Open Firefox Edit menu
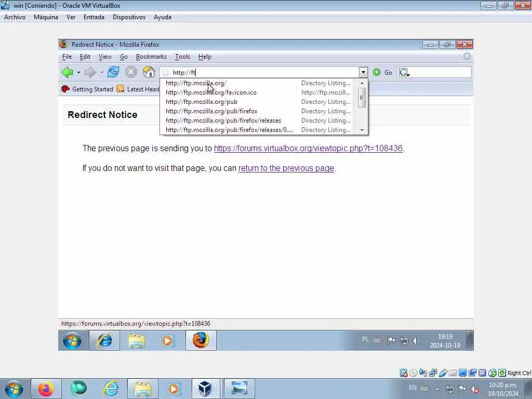The width and height of the screenshot is (532, 399). (85, 57)
